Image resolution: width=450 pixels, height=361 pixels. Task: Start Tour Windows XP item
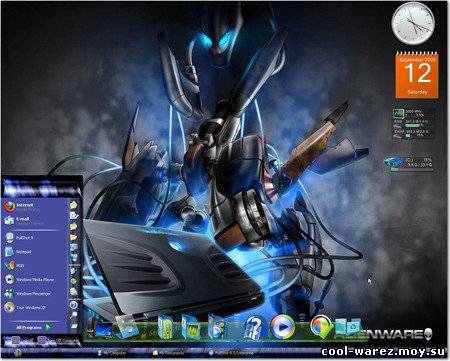click(33, 307)
